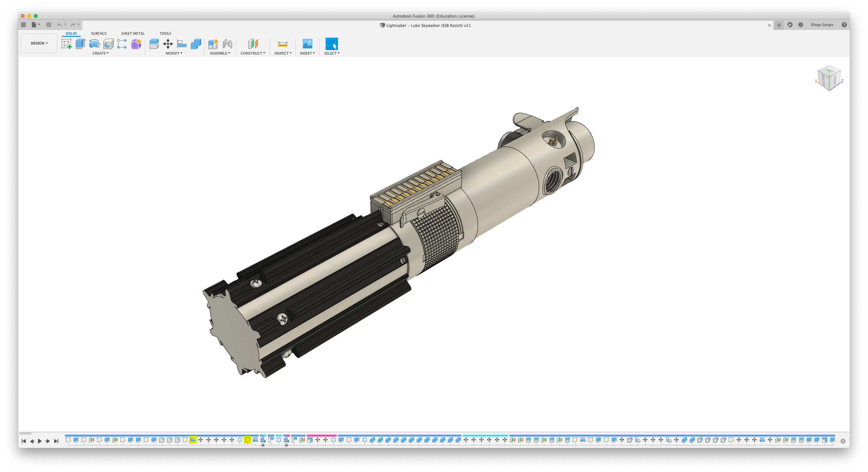The width and height of the screenshot is (868, 472).
Task: Click the purple Create Form icon
Action: pos(136,44)
